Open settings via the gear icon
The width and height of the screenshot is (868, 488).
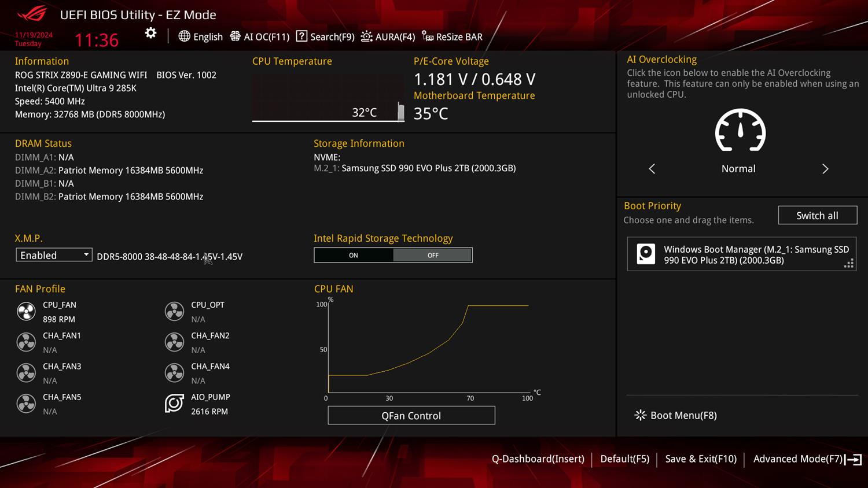[x=150, y=34]
